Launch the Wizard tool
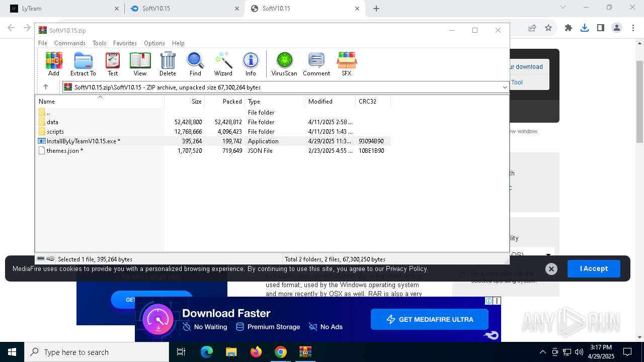Screen dimensions: 644x362 223,64
